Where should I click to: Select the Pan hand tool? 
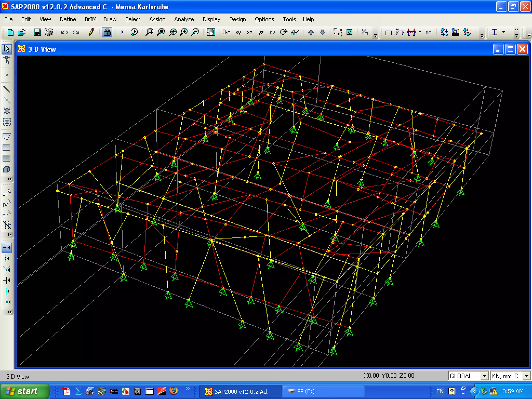(x=211, y=32)
